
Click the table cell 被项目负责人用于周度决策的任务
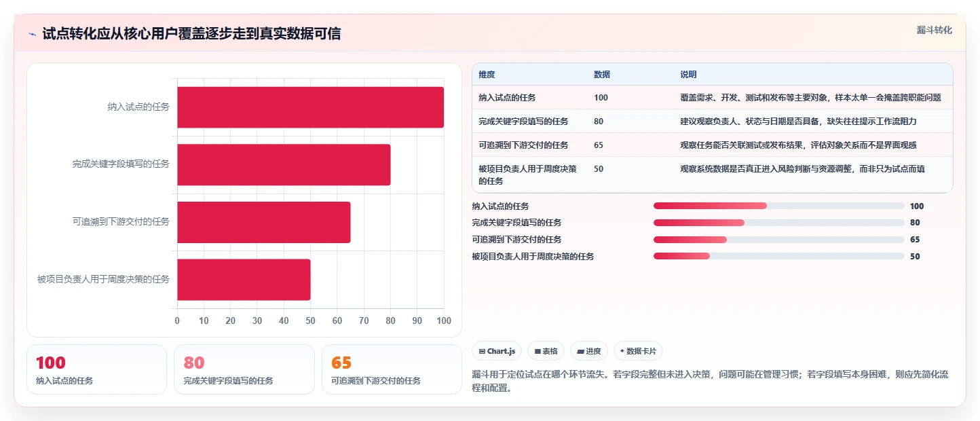[x=528, y=175]
